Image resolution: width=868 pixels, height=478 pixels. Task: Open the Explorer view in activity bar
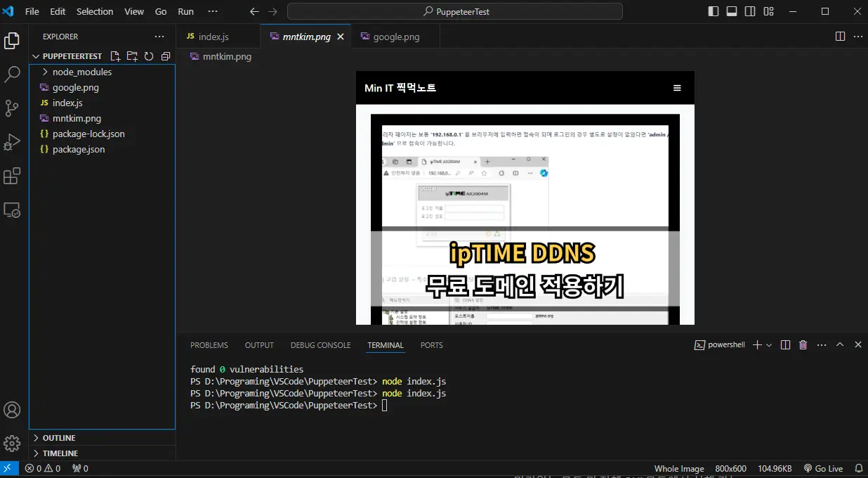(12, 41)
